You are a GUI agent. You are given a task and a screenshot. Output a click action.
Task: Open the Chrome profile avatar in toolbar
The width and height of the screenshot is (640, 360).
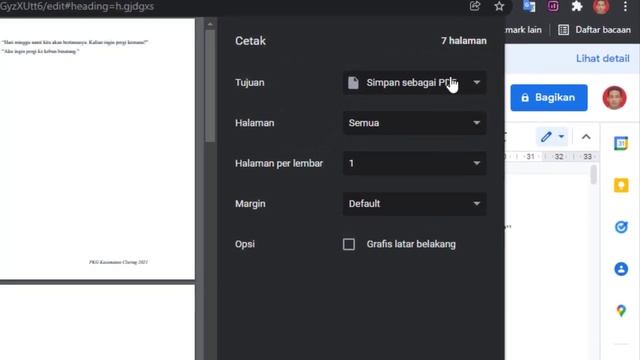601,6
